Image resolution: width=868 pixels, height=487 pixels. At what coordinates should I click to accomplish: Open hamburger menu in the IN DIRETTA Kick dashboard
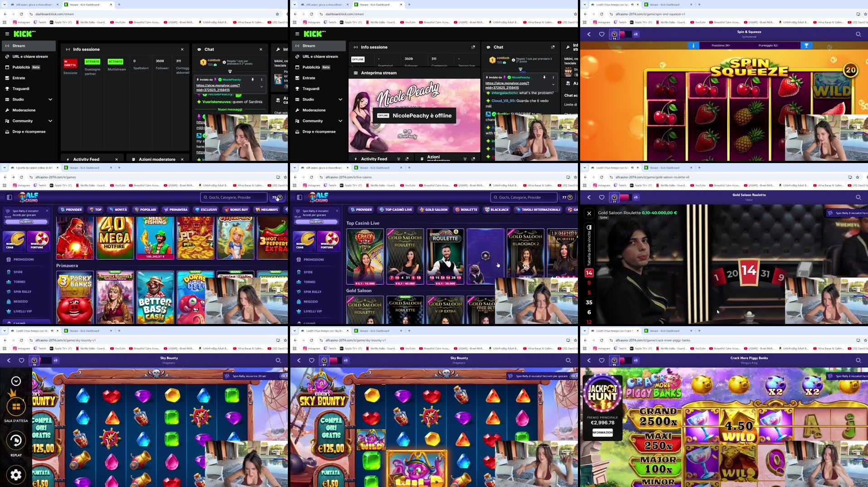pos(7,34)
